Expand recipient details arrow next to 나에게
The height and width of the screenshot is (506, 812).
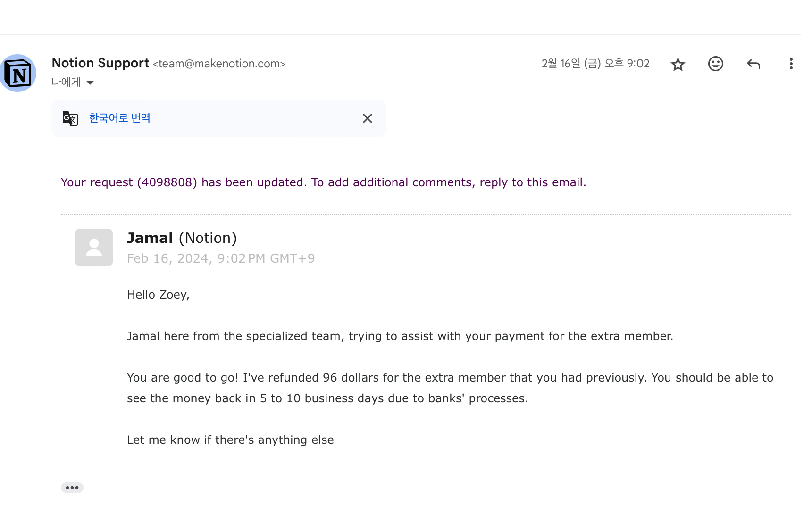(90, 83)
